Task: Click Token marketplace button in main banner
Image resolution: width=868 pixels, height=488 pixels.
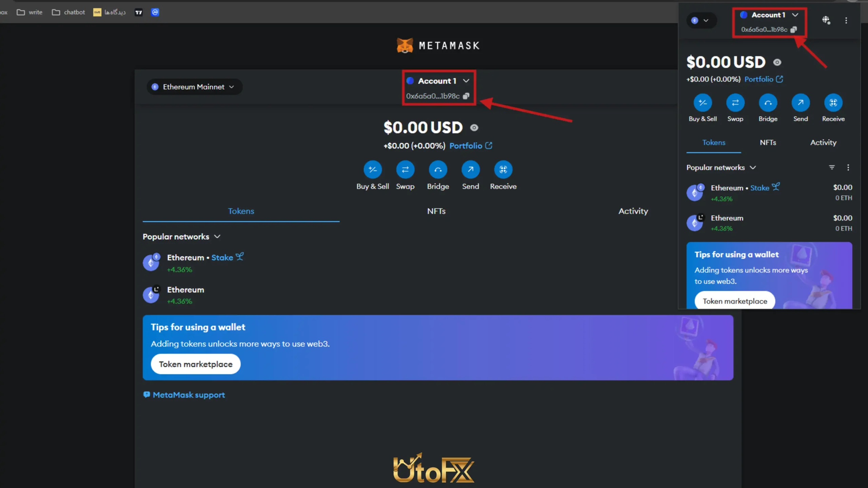Action: click(196, 364)
